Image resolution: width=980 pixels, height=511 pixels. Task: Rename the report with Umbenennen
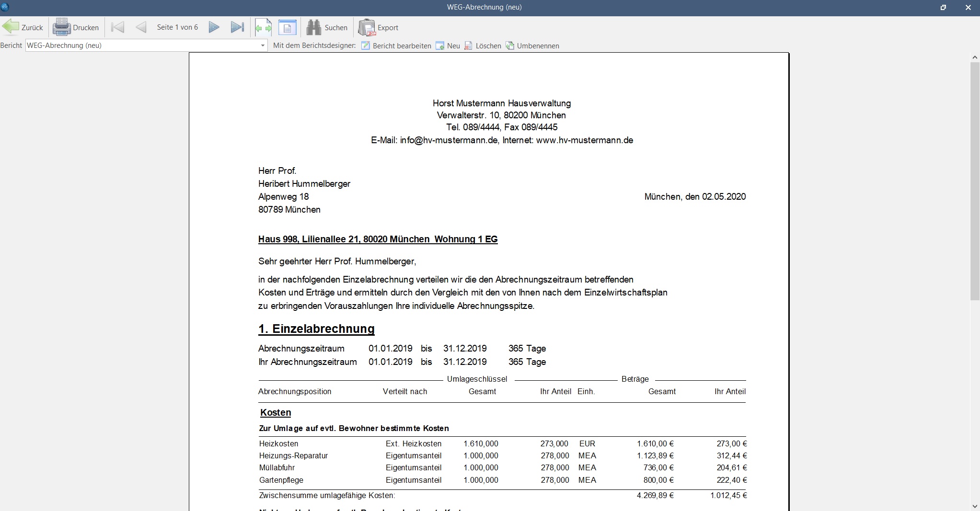(532, 45)
